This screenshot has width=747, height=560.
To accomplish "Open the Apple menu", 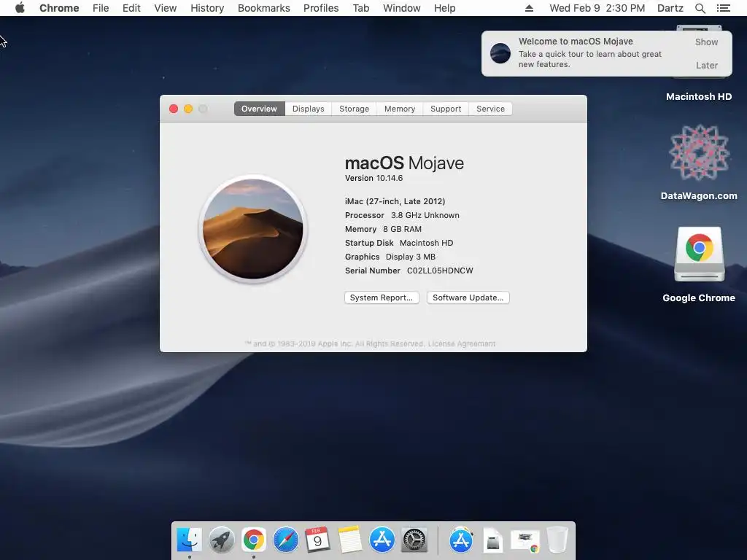I will [x=20, y=8].
